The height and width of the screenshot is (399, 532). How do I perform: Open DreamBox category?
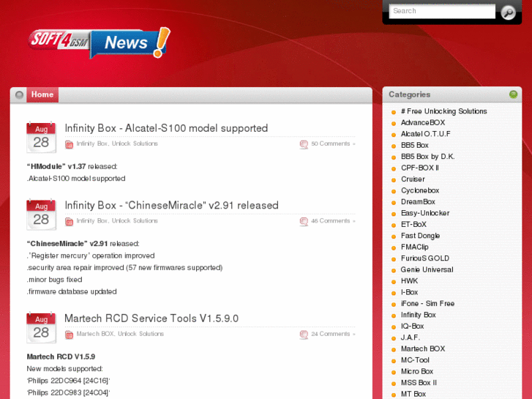418,202
